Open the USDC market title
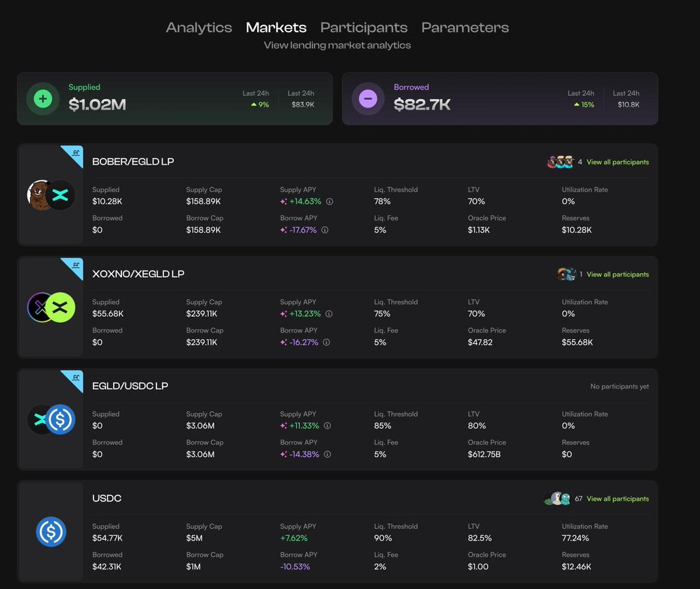 [107, 498]
